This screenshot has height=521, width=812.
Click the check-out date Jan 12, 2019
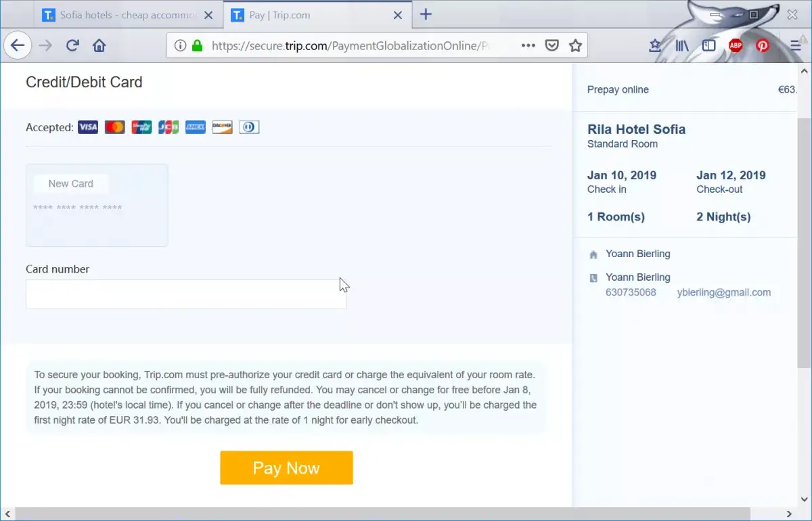pyautogui.click(x=731, y=175)
